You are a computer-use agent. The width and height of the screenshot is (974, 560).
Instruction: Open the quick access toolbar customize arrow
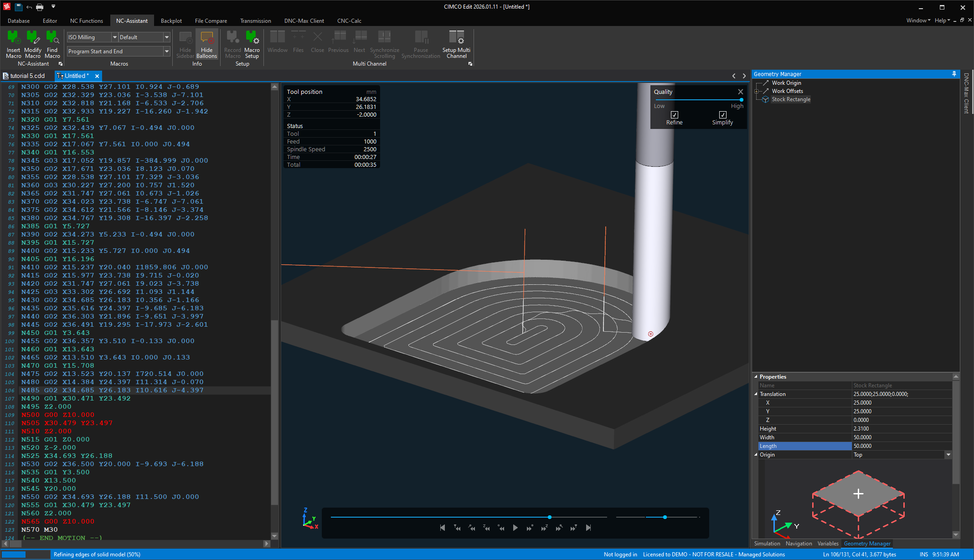click(53, 6)
